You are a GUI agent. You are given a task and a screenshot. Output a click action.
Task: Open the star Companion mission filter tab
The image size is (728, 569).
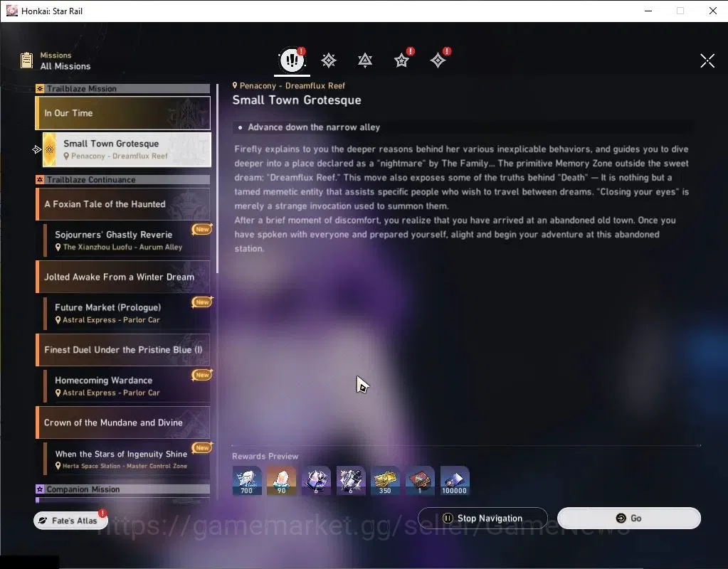click(x=401, y=60)
